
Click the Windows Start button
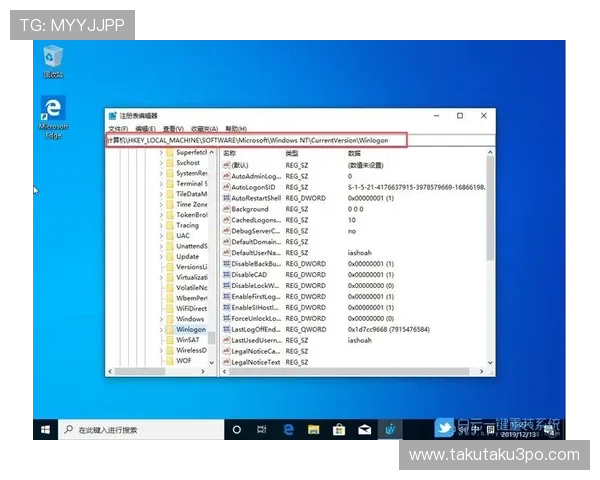pyautogui.click(x=45, y=429)
